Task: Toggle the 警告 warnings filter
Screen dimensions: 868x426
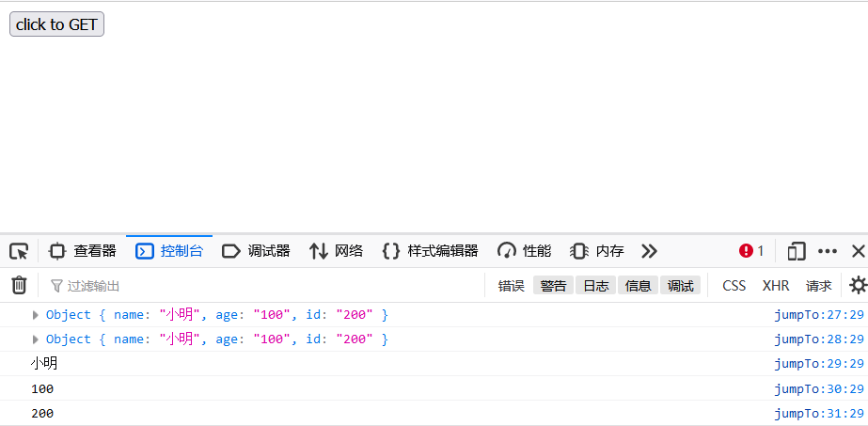Action: pos(553,286)
